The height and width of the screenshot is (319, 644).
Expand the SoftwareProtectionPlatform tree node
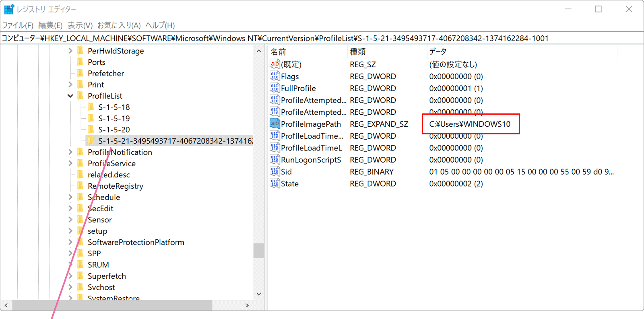[70, 242]
